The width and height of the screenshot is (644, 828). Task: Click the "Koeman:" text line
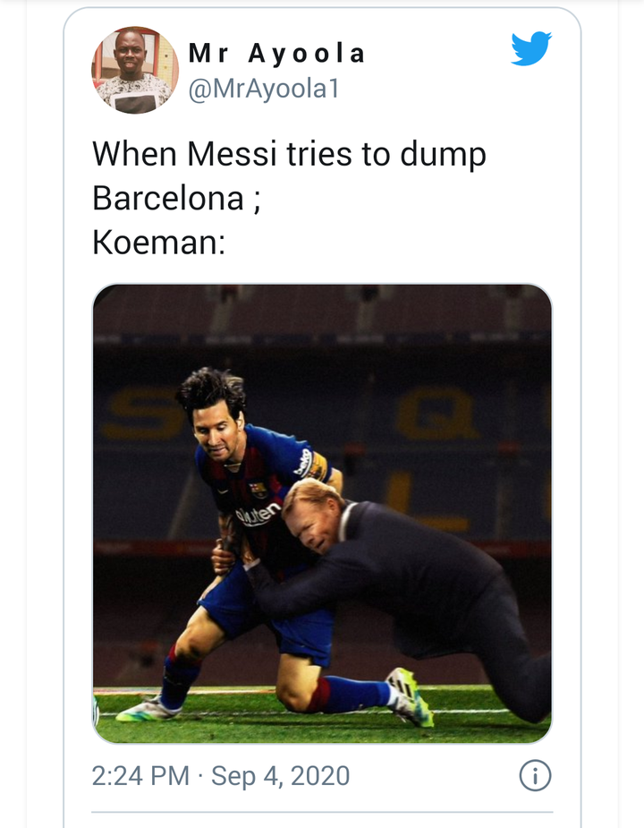pos(159,241)
